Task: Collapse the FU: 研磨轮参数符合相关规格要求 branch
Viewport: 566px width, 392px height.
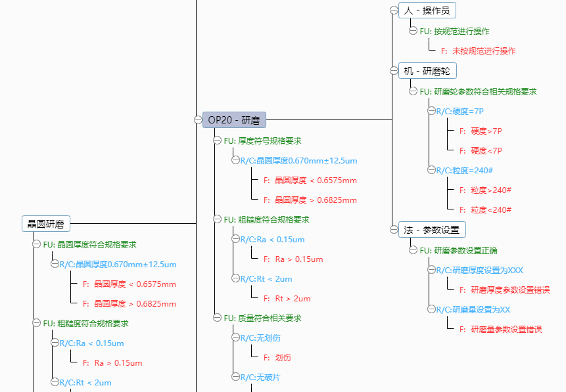Action: click(x=413, y=91)
